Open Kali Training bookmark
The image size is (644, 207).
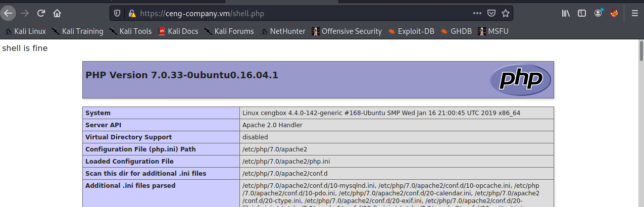77,31
